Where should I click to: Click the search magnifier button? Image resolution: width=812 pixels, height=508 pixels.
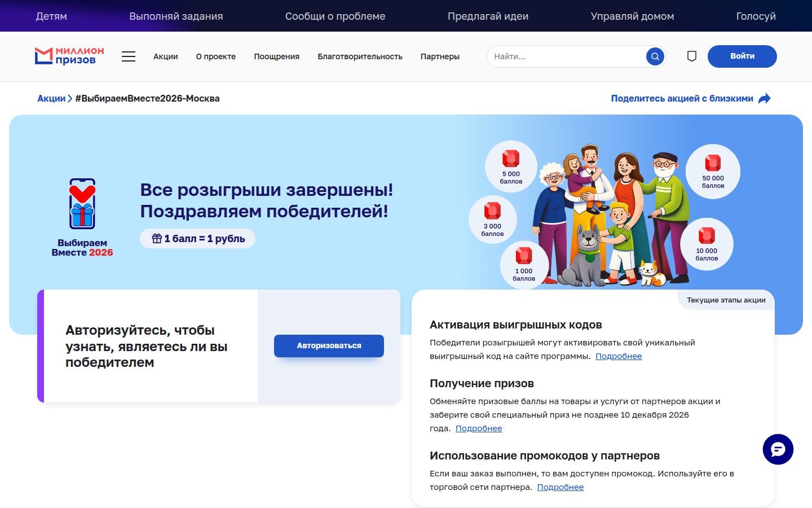tap(655, 56)
